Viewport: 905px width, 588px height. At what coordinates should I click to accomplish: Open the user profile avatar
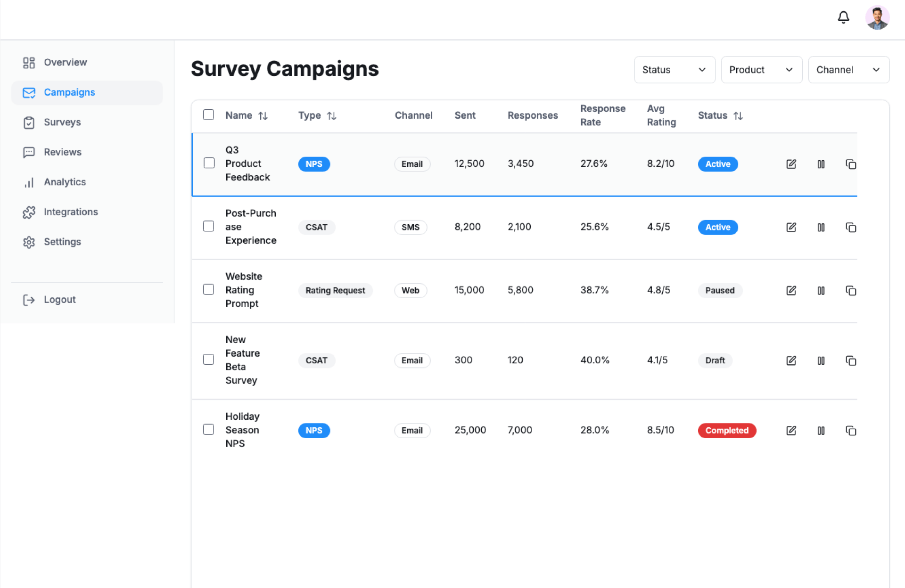click(x=877, y=18)
